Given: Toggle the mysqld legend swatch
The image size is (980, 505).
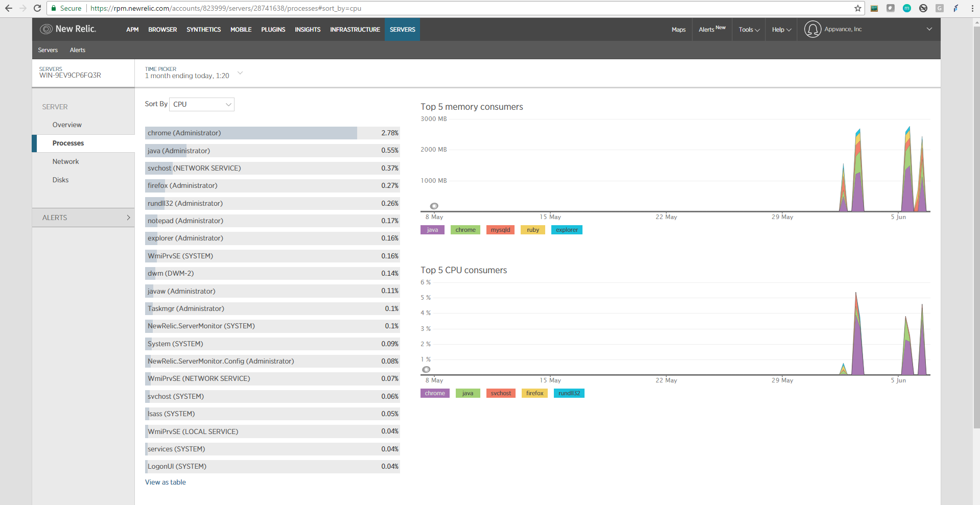Looking at the screenshot, I should pos(500,230).
